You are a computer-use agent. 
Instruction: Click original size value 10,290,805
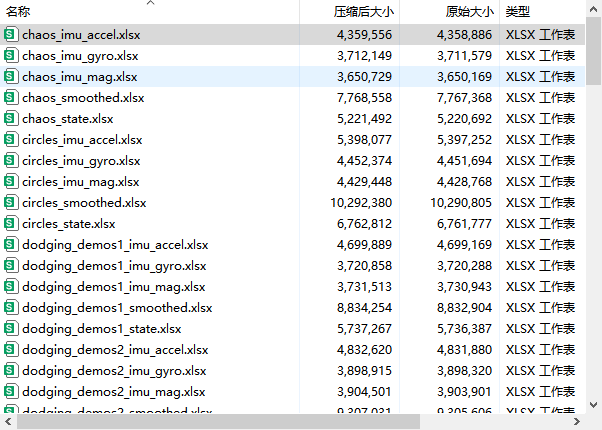(x=461, y=203)
